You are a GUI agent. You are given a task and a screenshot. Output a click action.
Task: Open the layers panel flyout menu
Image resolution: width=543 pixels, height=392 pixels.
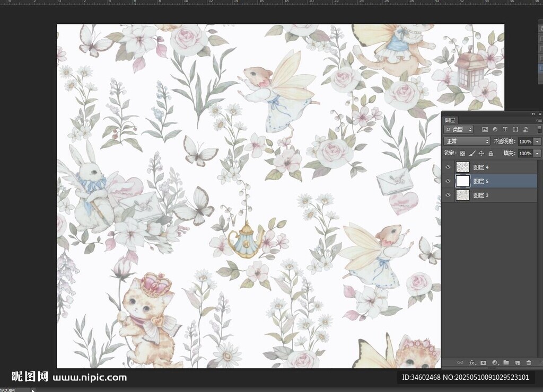539,120
